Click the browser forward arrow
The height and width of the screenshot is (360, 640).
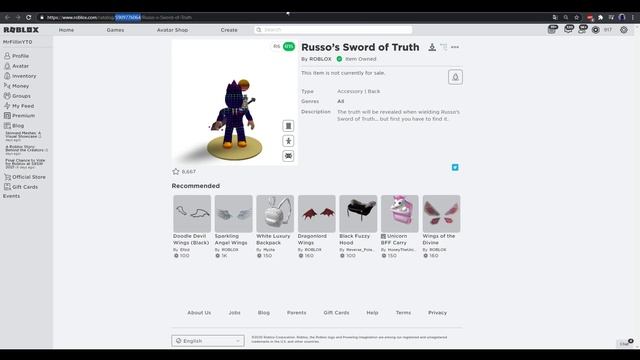(18, 17)
